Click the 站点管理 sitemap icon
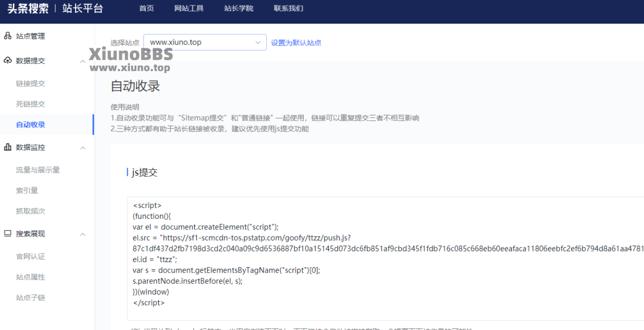Viewport: 644px width, 330px height. tap(8, 36)
